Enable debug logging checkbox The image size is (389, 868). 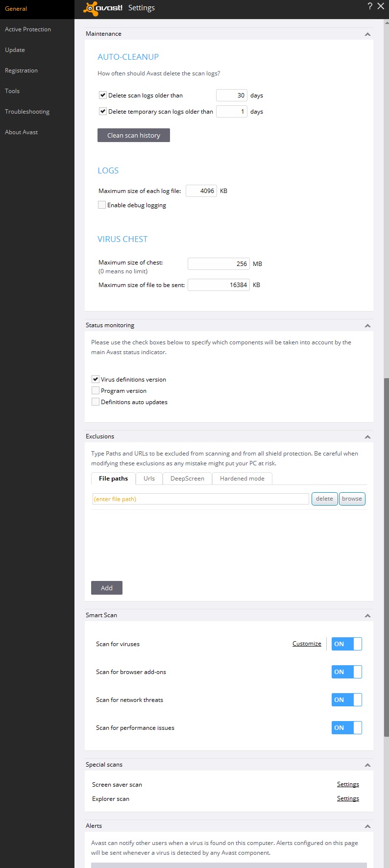pos(102,205)
